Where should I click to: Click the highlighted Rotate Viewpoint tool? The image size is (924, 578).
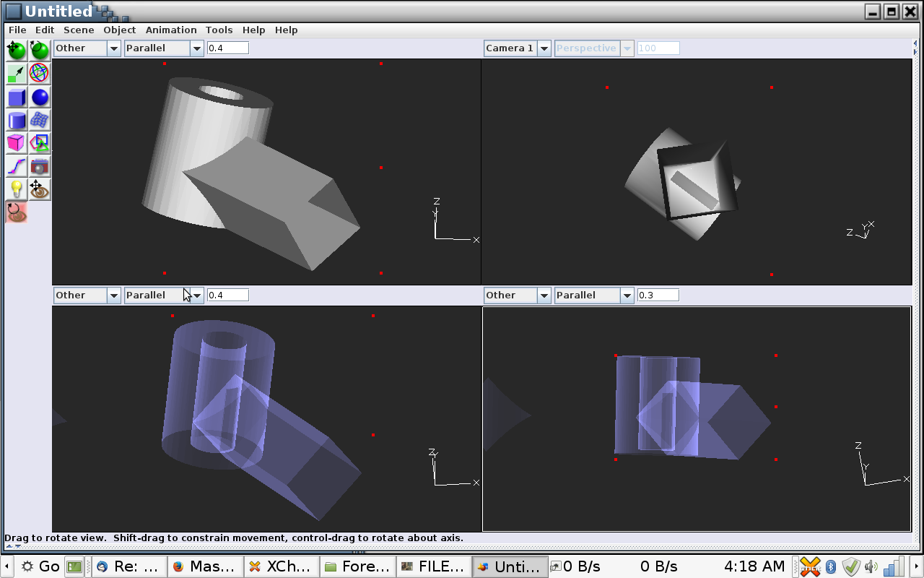17,212
